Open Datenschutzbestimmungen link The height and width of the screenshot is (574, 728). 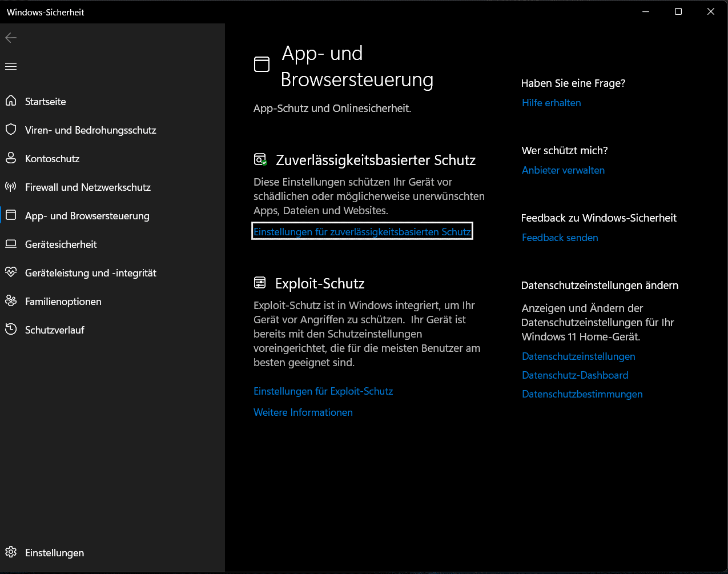tap(582, 394)
